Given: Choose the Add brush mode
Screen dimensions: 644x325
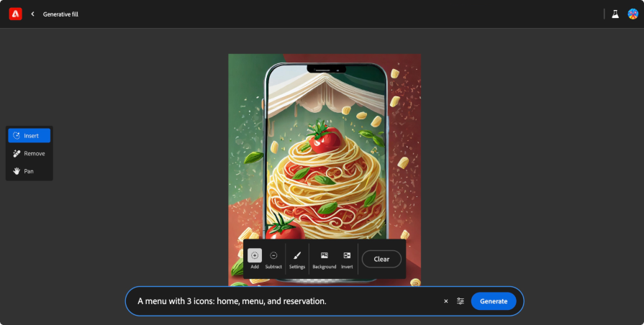Looking at the screenshot, I should coord(255,259).
